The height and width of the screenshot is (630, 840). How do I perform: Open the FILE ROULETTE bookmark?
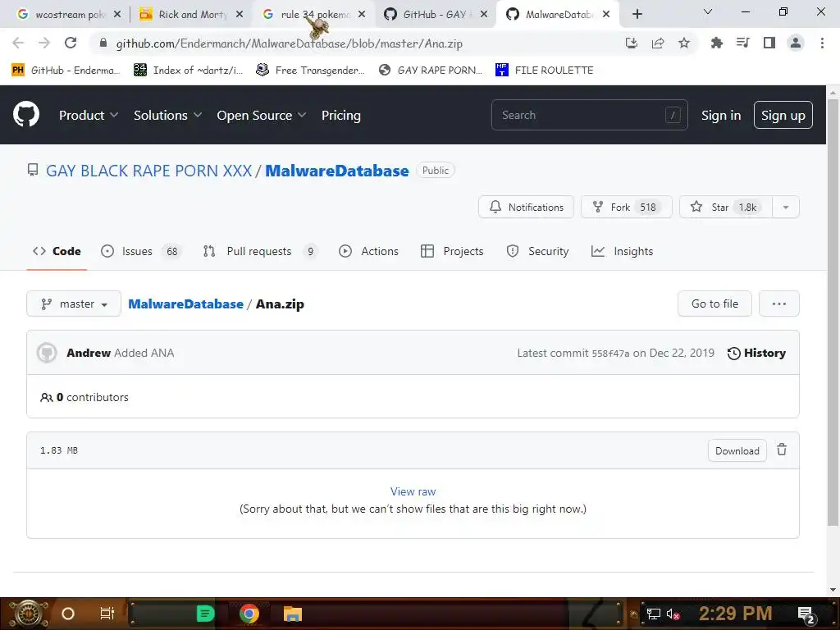tap(545, 71)
